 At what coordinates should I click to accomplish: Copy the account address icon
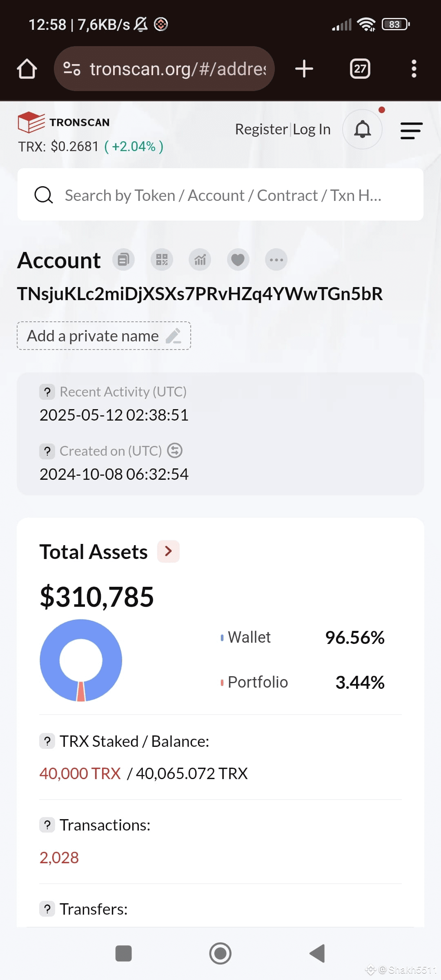click(123, 260)
